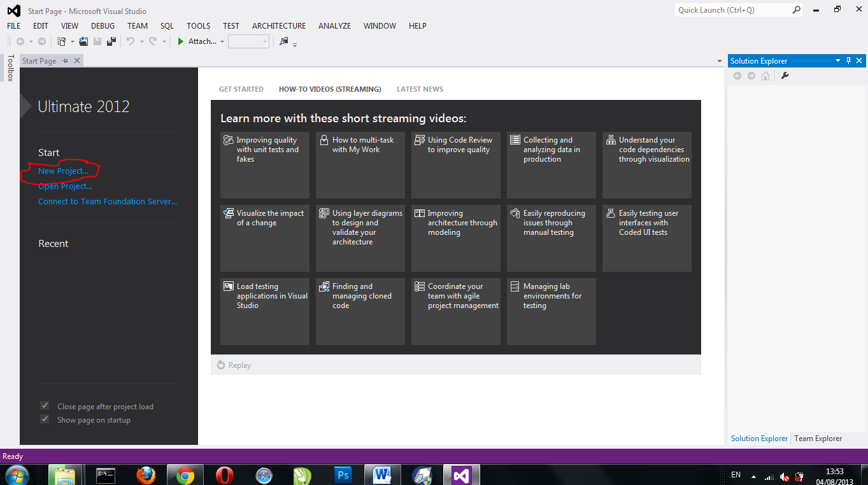The width and height of the screenshot is (868, 485).
Task: Expand the Redo history dropdown arrow
Action: click(164, 42)
